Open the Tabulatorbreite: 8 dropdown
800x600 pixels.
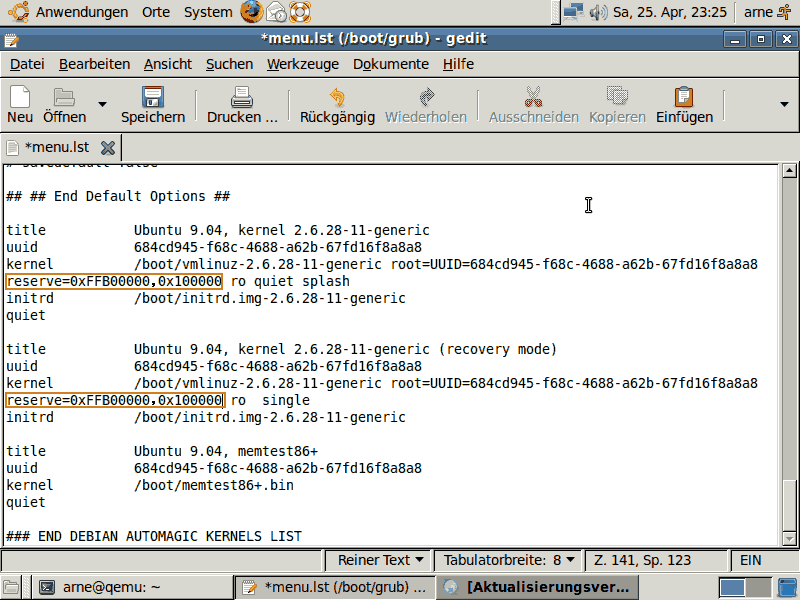pos(509,560)
